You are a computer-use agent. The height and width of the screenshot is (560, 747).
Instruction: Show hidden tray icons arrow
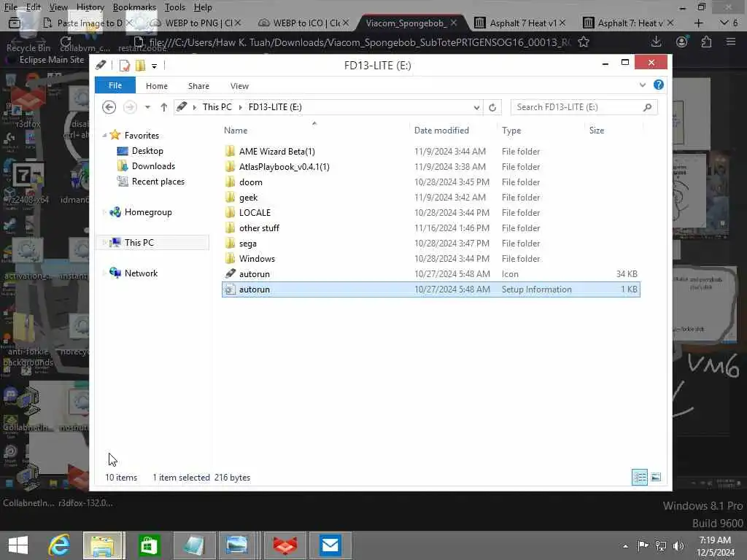point(625,546)
